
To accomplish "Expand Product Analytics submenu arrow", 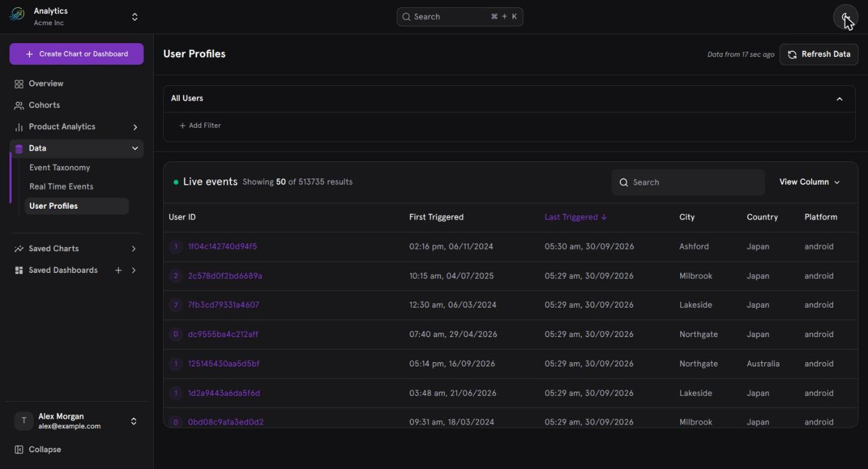I will [x=135, y=127].
